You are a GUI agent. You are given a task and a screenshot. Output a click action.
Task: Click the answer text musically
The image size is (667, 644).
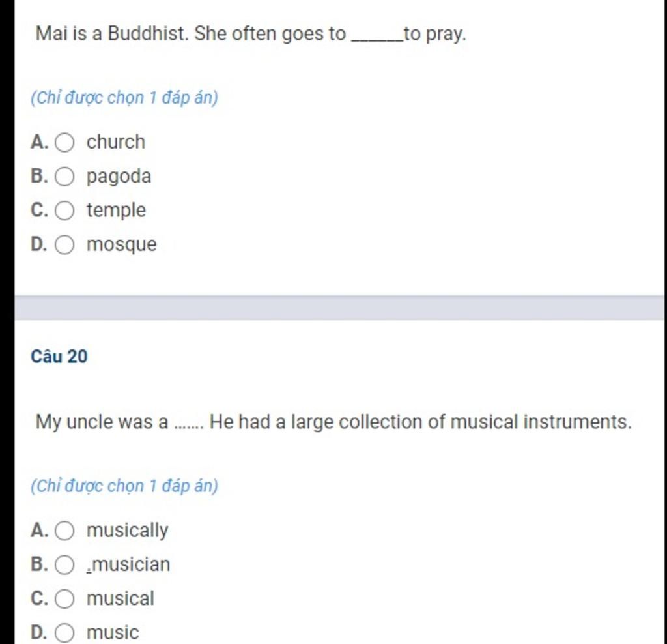point(127,531)
